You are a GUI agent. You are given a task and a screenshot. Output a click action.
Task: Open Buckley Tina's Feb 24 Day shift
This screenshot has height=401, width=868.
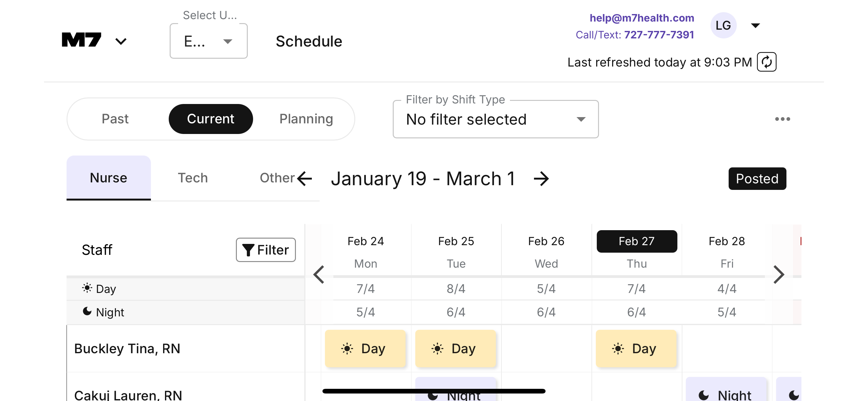(365, 349)
